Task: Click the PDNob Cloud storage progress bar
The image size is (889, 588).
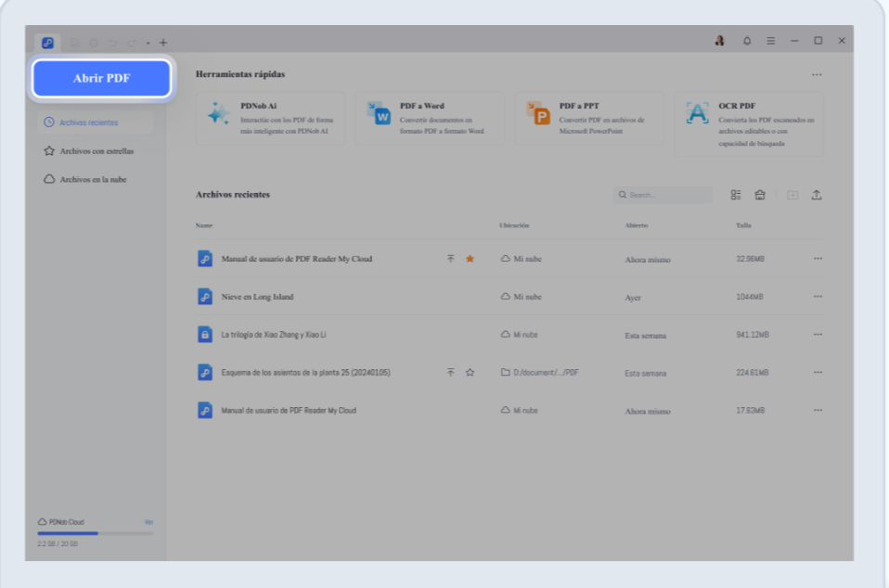Action: [96, 533]
